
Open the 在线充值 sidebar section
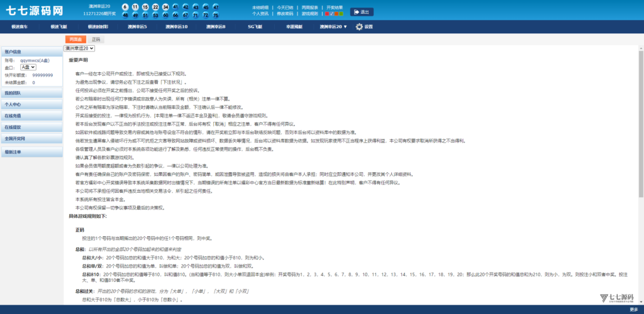(31, 116)
